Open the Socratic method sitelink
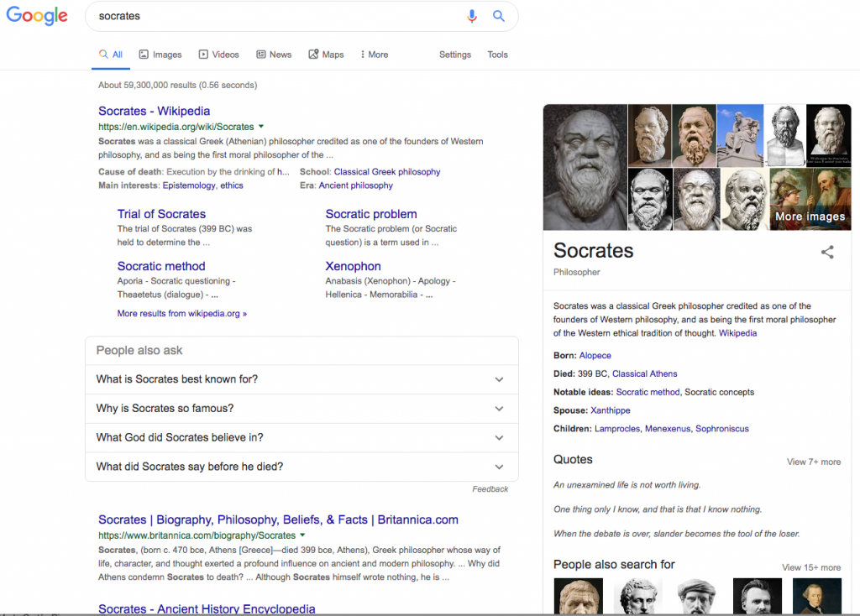 (x=161, y=266)
